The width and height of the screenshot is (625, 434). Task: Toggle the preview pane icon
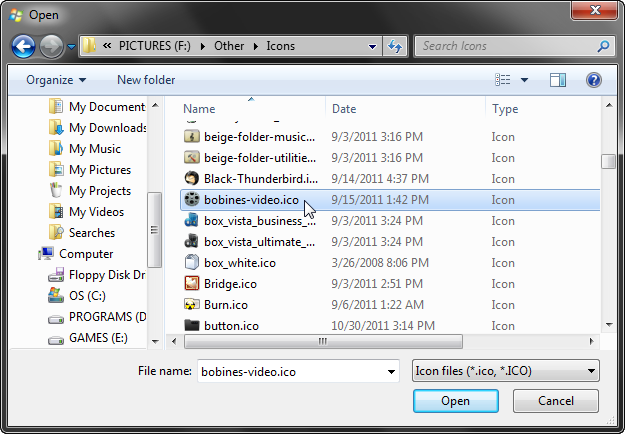point(558,80)
